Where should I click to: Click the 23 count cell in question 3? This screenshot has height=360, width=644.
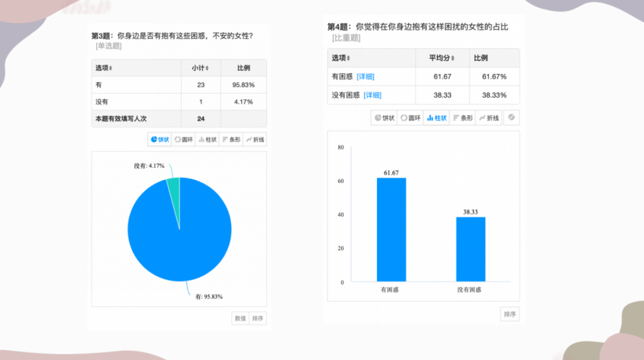pyautogui.click(x=201, y=85)
